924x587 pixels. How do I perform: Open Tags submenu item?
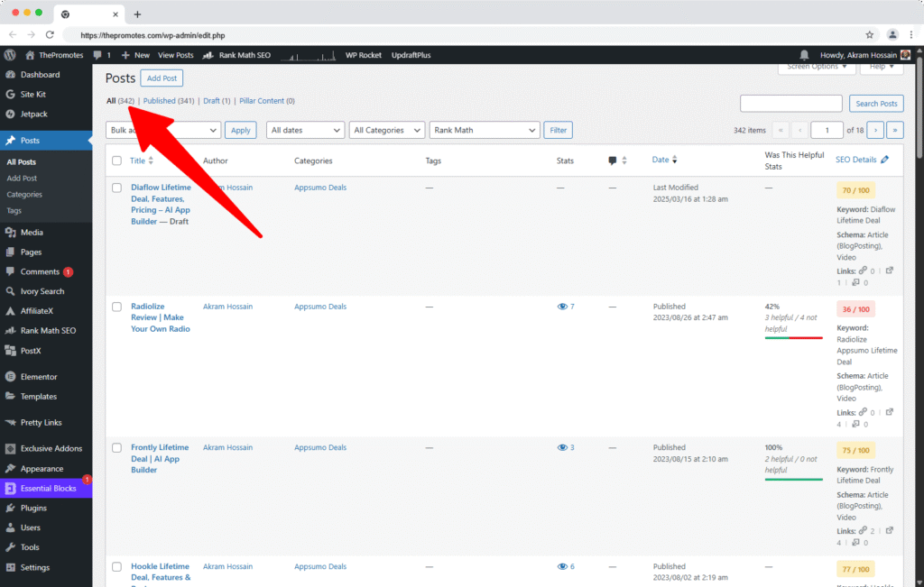pos(14,210)
